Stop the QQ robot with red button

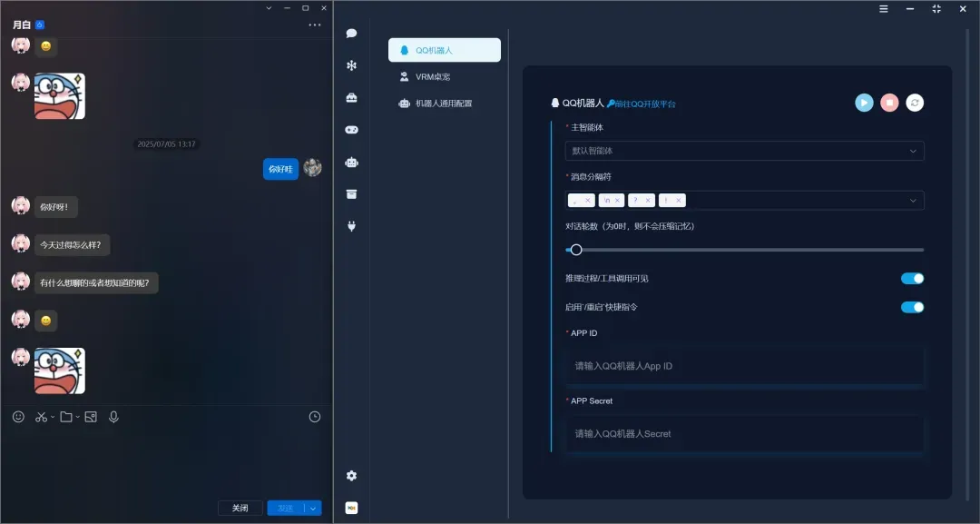pos(889,103)
